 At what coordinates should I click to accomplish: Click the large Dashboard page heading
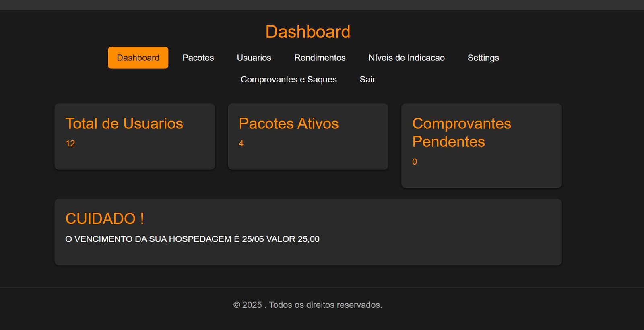(308, 32)
